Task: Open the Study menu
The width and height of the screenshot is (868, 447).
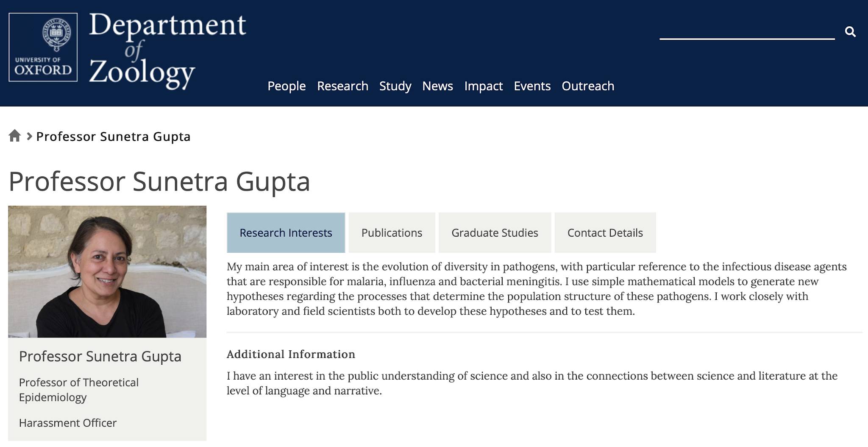Action: pos(395,86)
